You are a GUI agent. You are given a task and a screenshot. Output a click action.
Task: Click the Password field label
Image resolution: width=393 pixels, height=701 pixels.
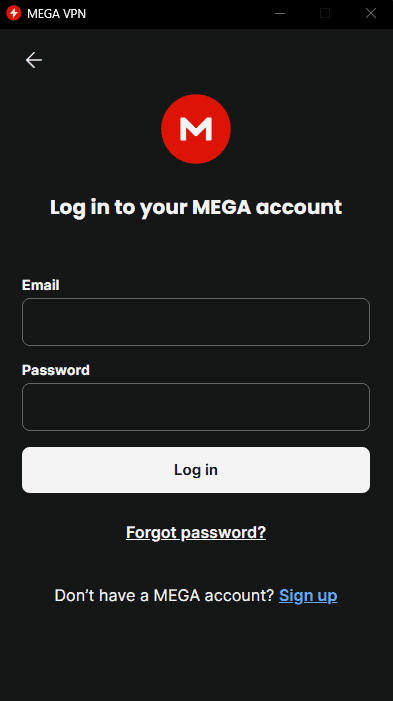point(56,370)
